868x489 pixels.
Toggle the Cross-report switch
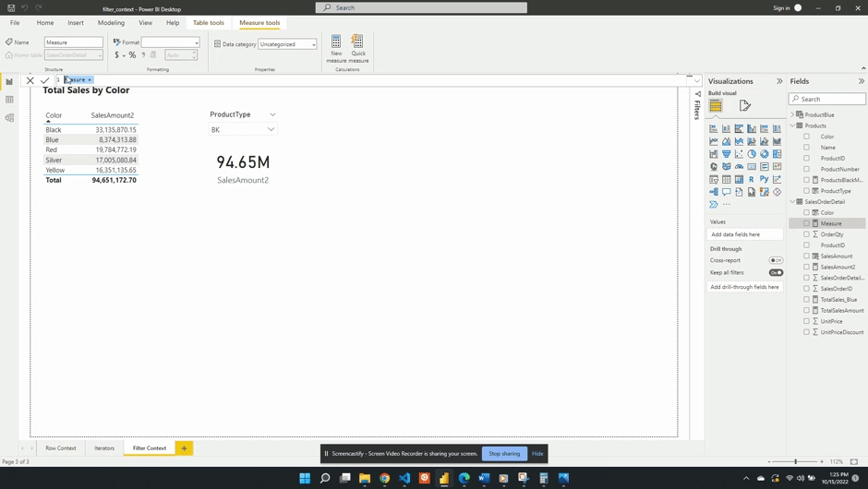pos(776,260)
